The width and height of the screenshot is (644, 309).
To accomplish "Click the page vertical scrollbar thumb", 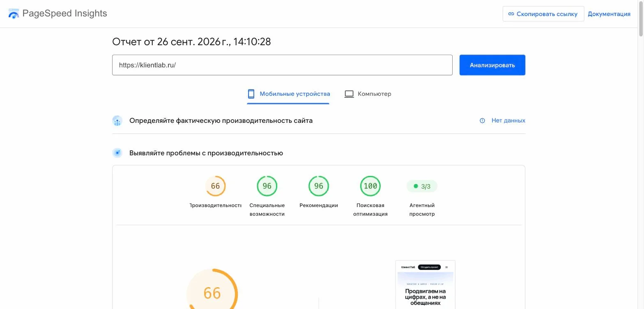I will tap(641, 18).
